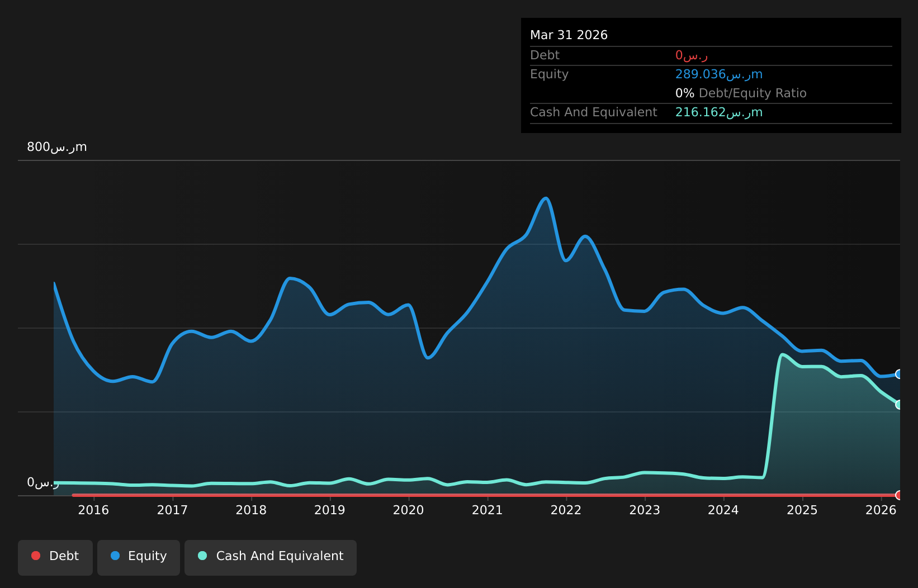Click the tooltip Debt value 0
Image resolution: width=918 pixels, height=588 pixels.
click(692, 55)
